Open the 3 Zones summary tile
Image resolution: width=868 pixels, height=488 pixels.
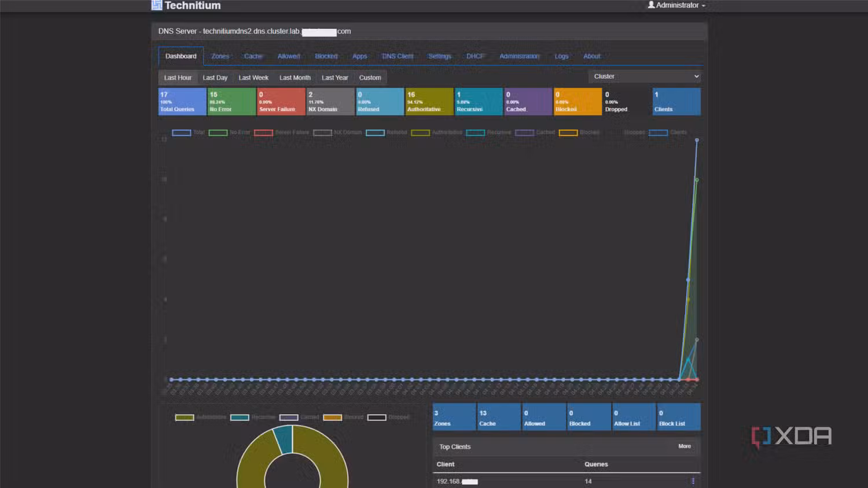coord(454,417)
